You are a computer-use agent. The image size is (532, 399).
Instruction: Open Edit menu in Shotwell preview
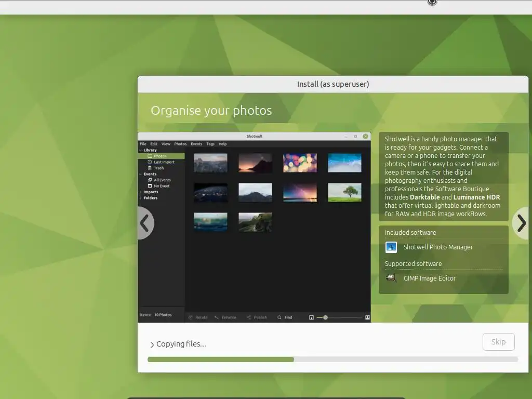154,144
